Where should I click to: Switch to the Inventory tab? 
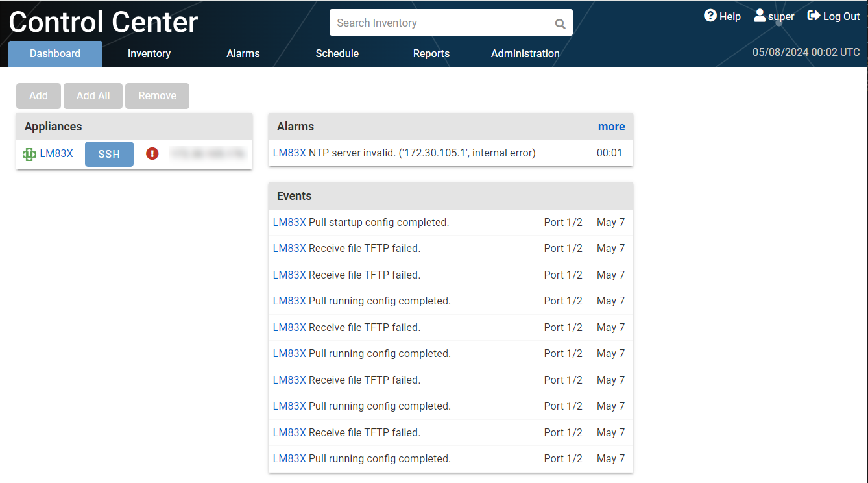(149, 54)
